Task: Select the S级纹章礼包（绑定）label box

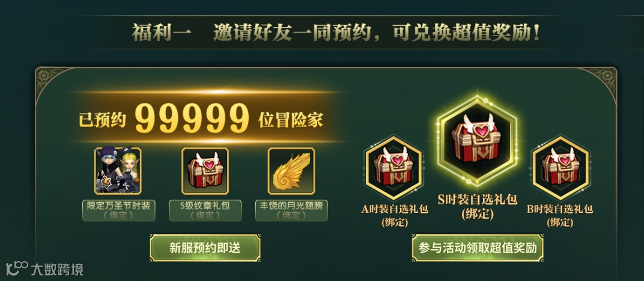Action: click(205, 210)
